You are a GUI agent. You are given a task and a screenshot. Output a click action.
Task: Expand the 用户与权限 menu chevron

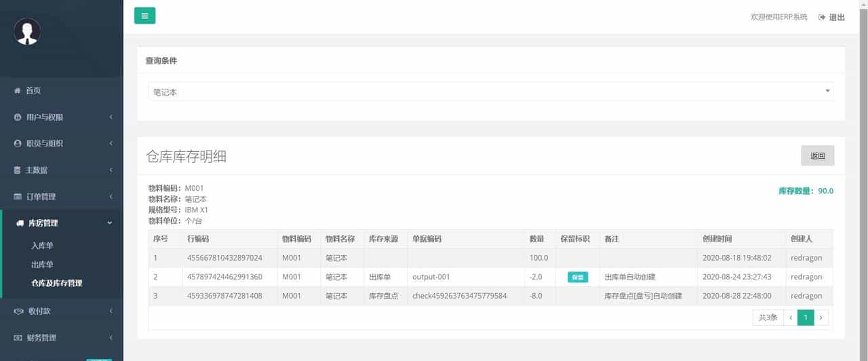(111, 117)
